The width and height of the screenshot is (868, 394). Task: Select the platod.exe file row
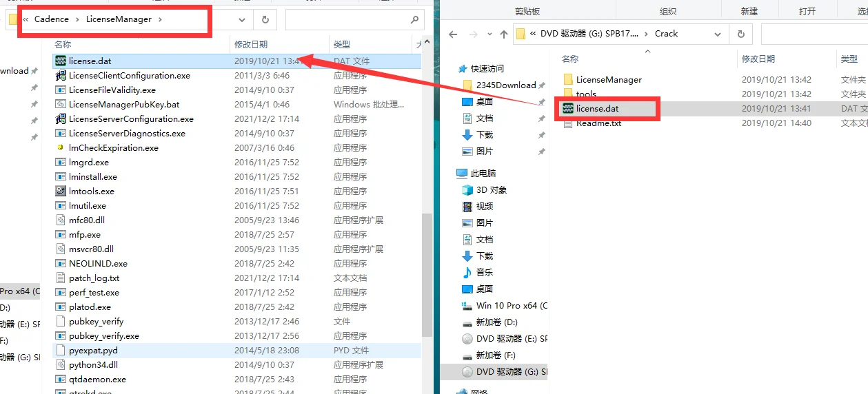pos(236,307)
